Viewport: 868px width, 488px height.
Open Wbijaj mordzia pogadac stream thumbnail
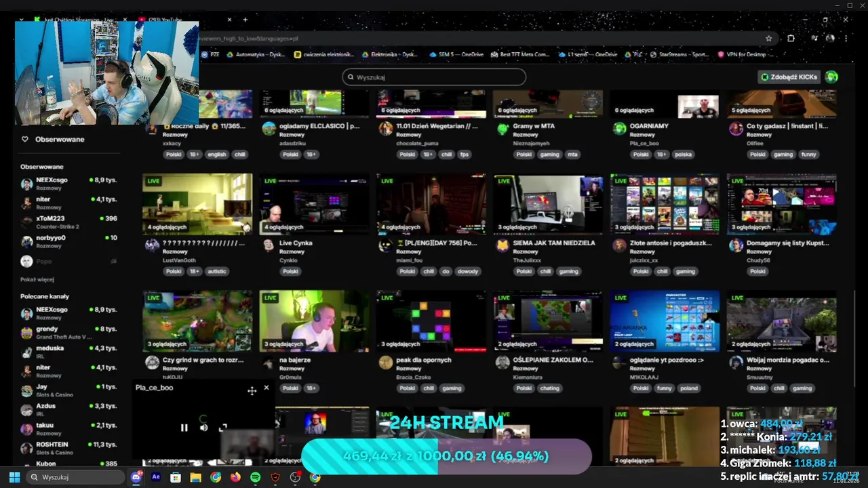click(781, 321)
